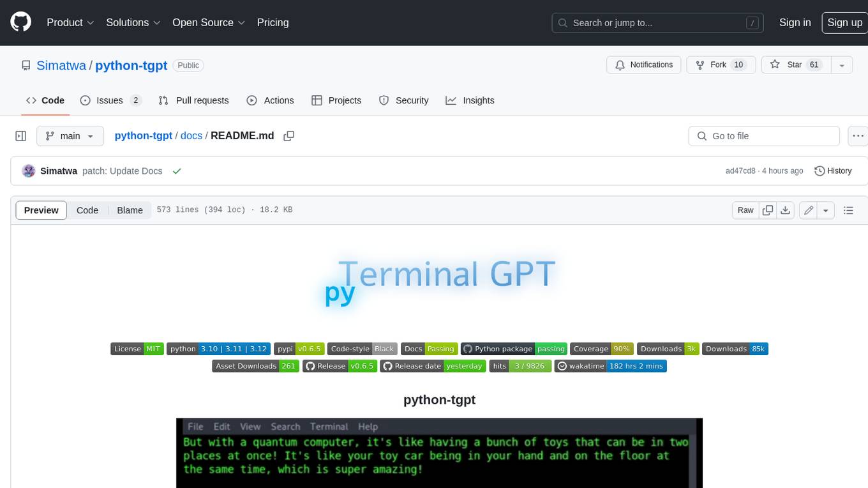Screen dimensions: 868x488
Task: Star the repository
Action: pos(796,65)
